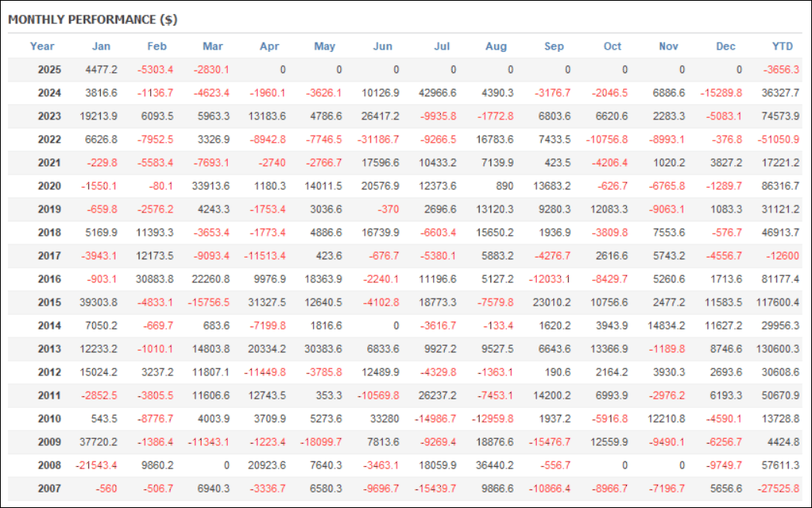Click the Jul column header

tap(442, 46)
